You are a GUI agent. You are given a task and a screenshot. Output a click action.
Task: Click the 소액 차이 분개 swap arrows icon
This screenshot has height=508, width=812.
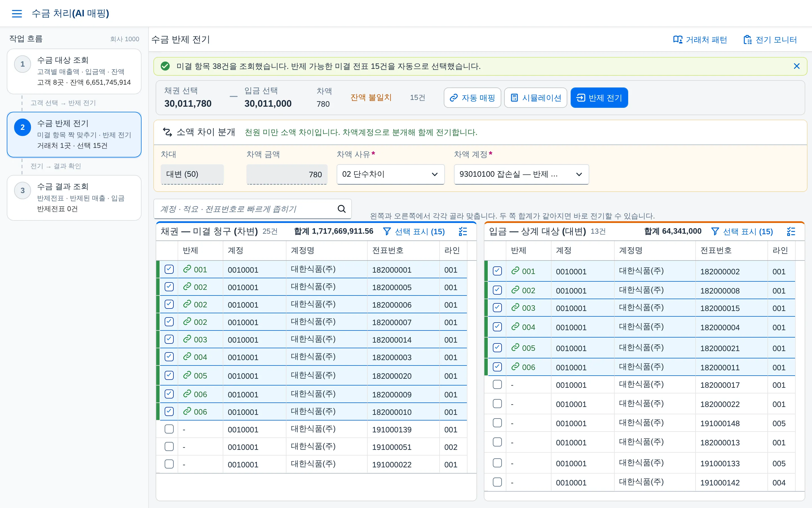coord(167,132)
